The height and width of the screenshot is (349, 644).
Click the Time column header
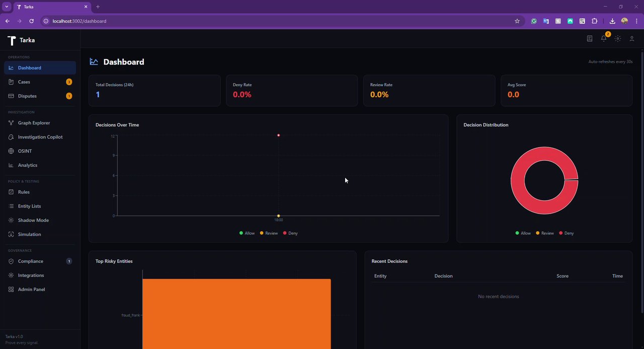617,276
